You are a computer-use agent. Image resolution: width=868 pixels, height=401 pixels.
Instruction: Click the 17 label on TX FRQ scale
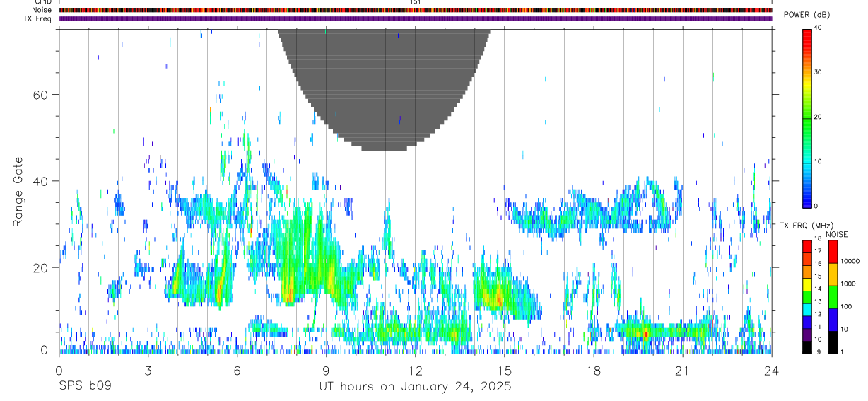pyautogui.click(x=818, y=251)
